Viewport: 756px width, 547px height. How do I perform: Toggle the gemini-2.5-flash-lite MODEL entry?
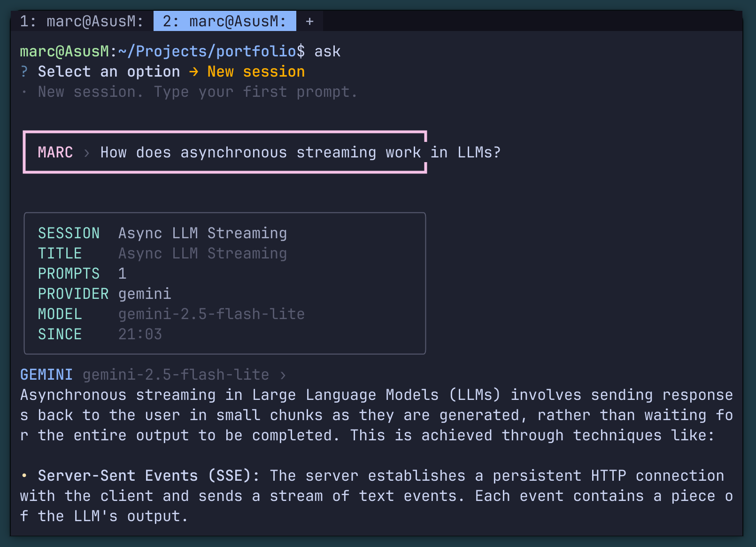[x=211, y=313]
